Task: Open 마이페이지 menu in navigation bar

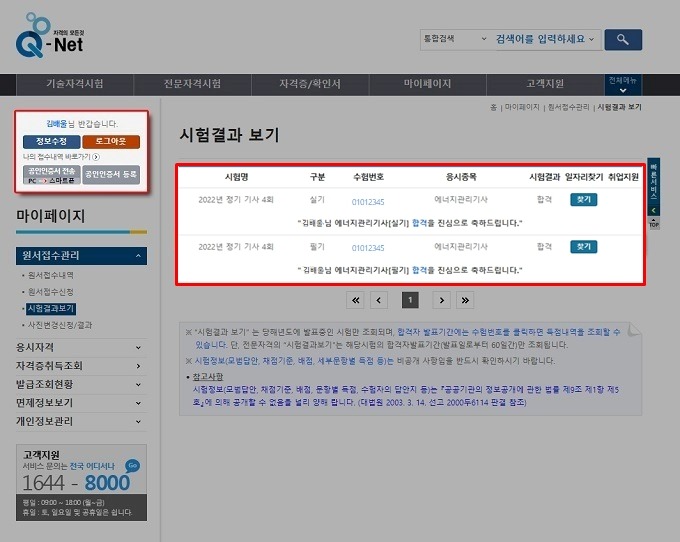Action: coord(427,84)
